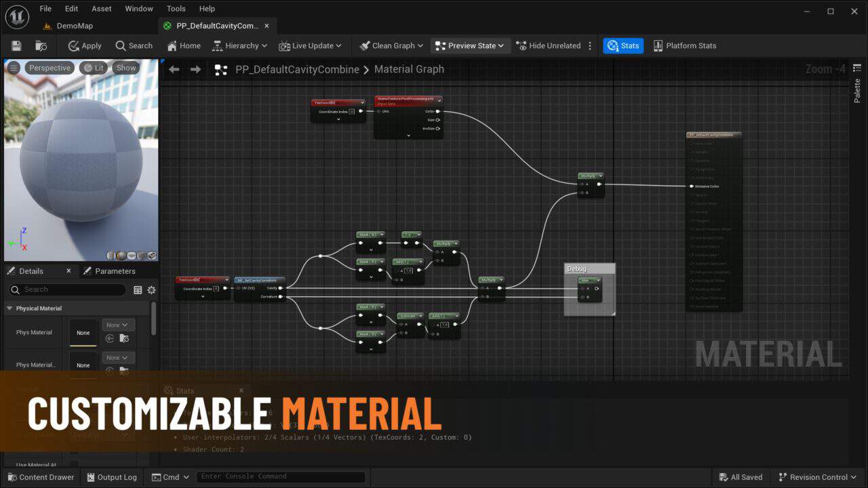Open the Tools menu
Viewport: 868px width, 488px height.
coord(176,9)
